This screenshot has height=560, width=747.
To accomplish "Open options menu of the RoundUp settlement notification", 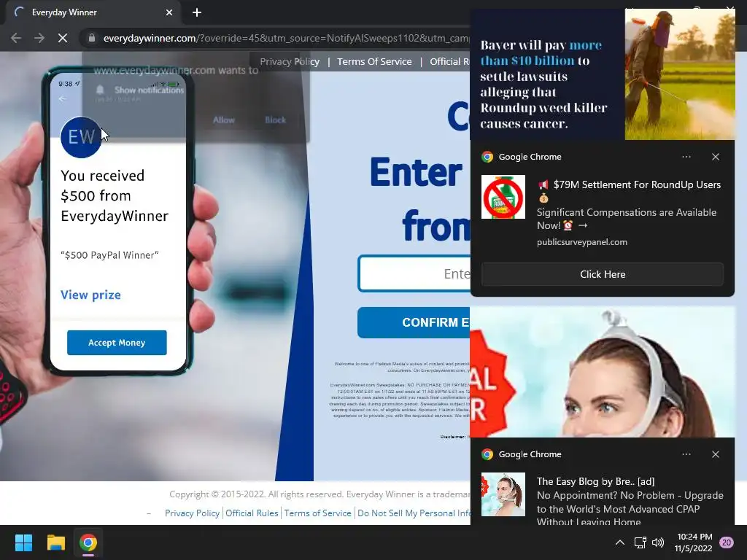I will tap(686, 157).
